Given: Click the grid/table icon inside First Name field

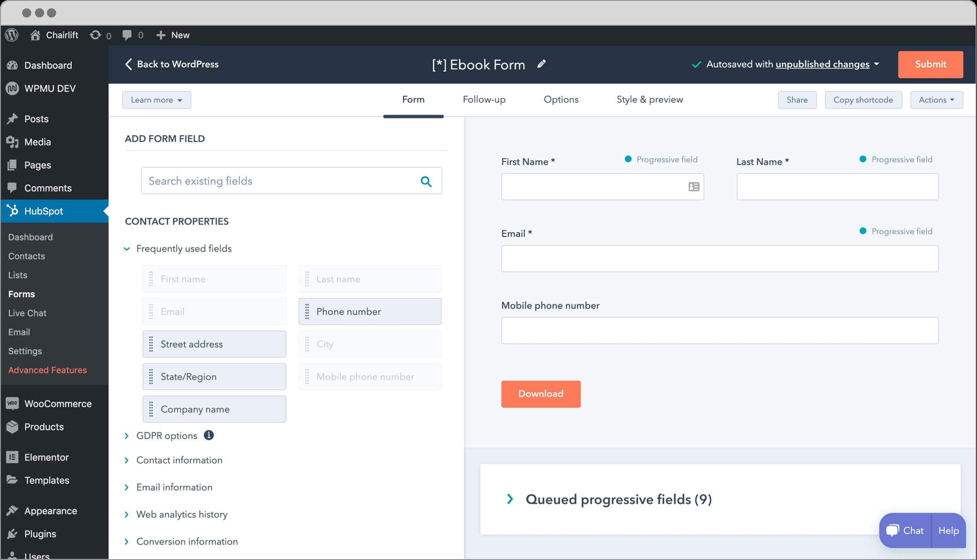Looking at the screenshot, I should click(x=694, y=187).
